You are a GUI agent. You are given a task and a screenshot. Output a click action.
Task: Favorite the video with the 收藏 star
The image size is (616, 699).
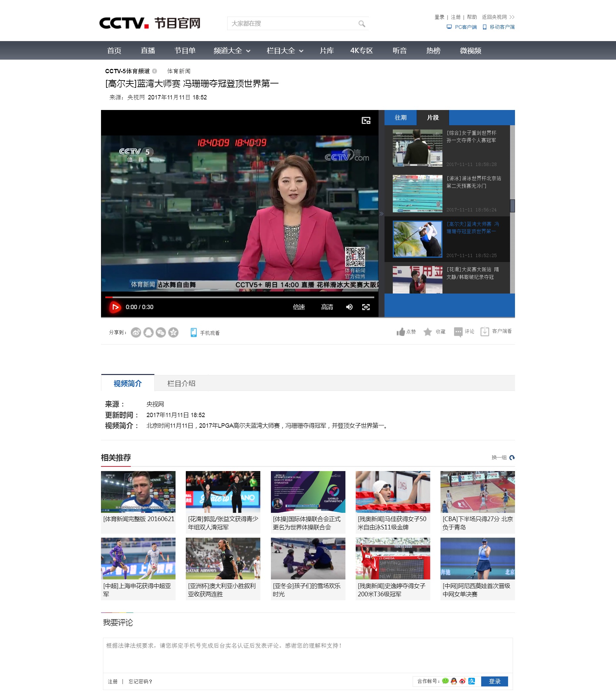[x=428, y=332]
